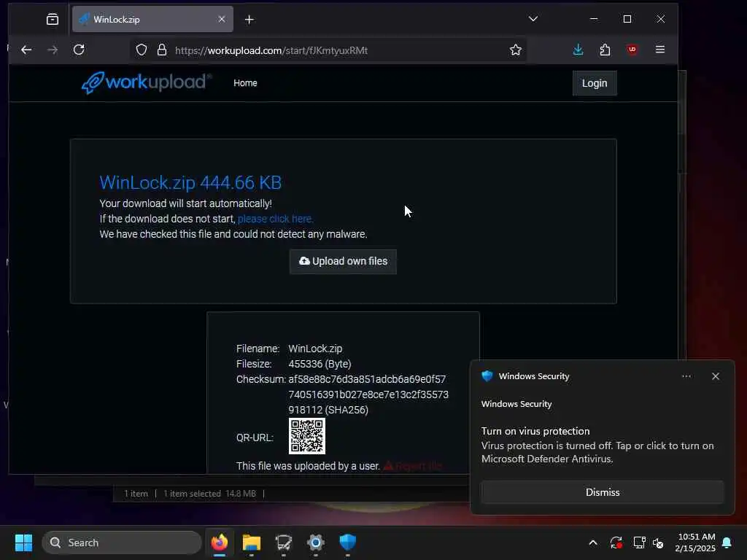
Task: Open network status tray icon
Action: pyautogui.click(x=639, y=542)
